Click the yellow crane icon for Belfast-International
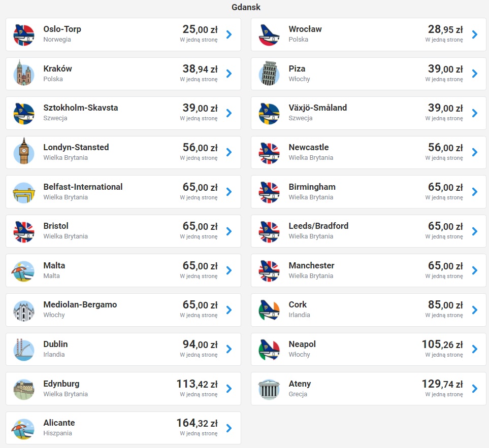The image size is (489, 448). pyautogui.click(x=24, y=192)
